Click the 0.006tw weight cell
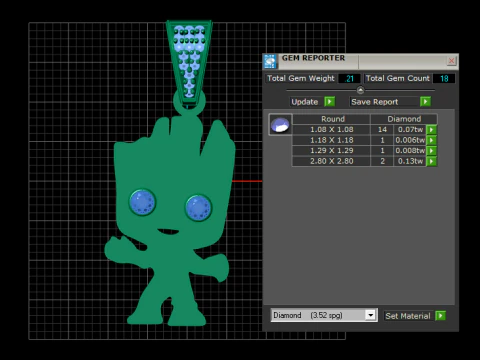This screenshot has height=360, width=480. [x=410, y=140]
